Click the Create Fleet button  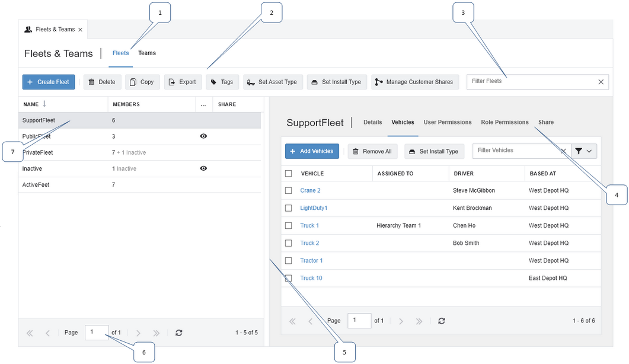pos(49,82)
